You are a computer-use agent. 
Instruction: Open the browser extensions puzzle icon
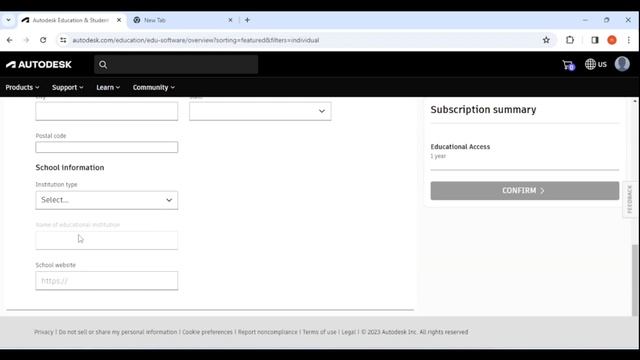click(x=570, y=40)
